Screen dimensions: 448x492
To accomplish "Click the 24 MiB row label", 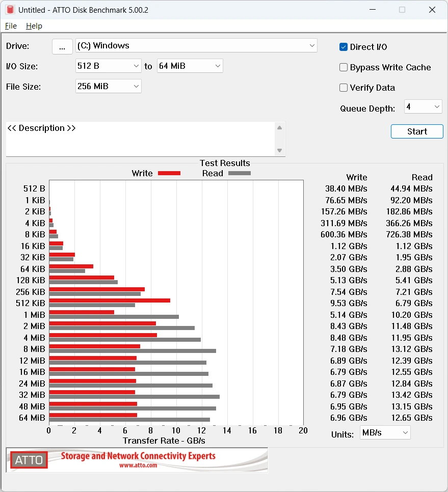I will pyautogui.click(x=32, y=384).
